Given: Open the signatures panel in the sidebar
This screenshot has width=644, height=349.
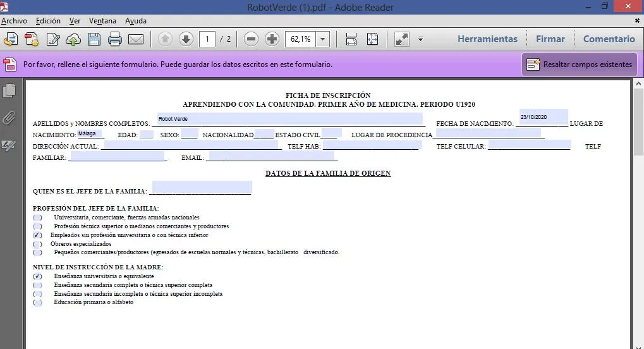Looking at the screenshot, I should point(9,145).
